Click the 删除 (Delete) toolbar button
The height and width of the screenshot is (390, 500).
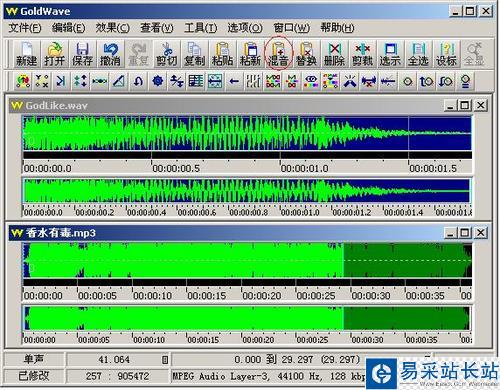click(x=334, y=54)
